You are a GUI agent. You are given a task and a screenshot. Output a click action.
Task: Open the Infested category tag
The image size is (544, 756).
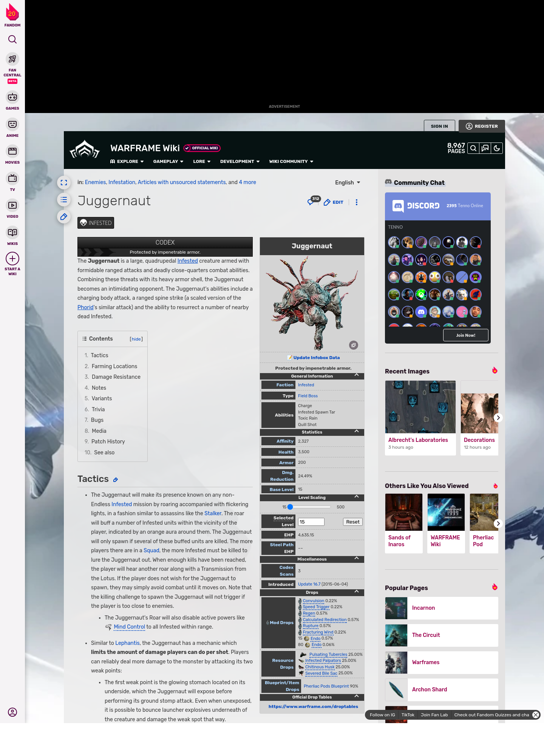[x=96, y=223]
